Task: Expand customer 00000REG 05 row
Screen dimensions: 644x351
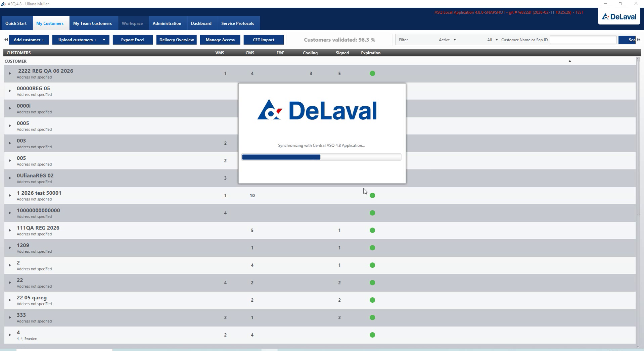Action: pyautogui.click(x=10, y=91)
